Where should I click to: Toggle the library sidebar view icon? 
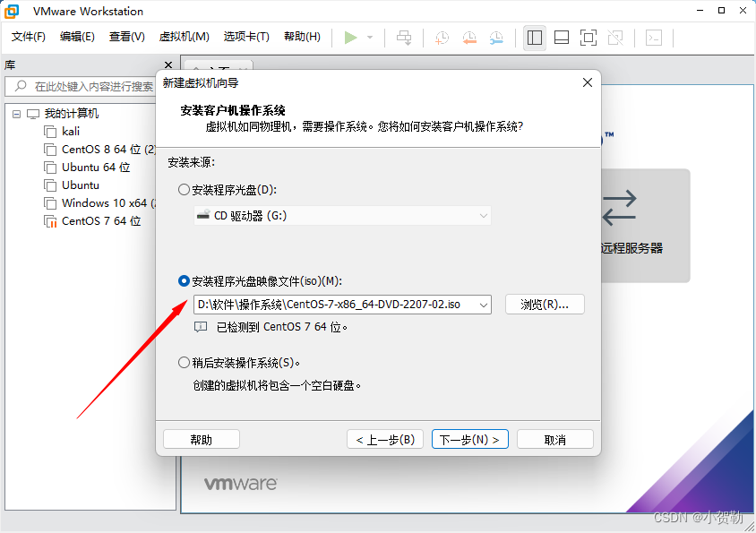click(x=534, y=37)
